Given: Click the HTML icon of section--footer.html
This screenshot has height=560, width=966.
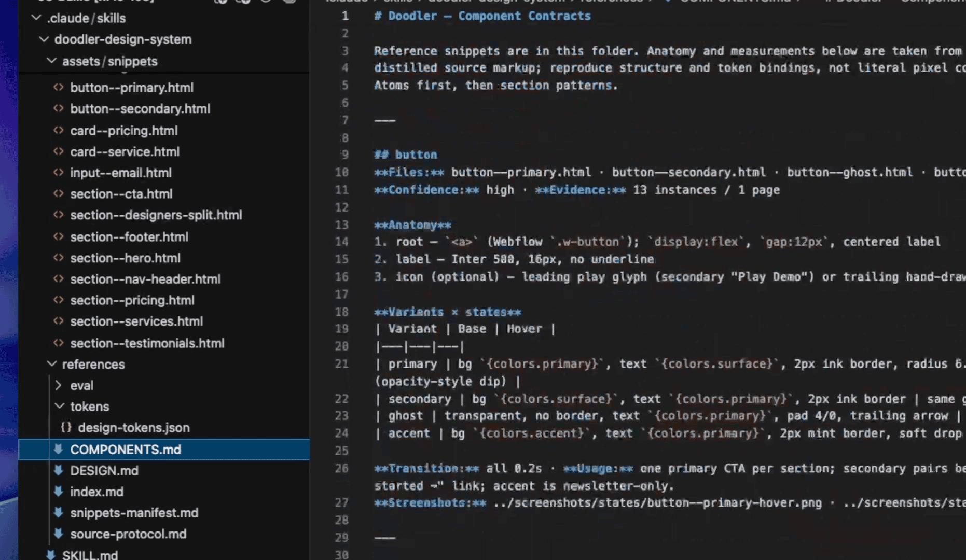Looking at the screenshot, I should [x=59, y=236].
